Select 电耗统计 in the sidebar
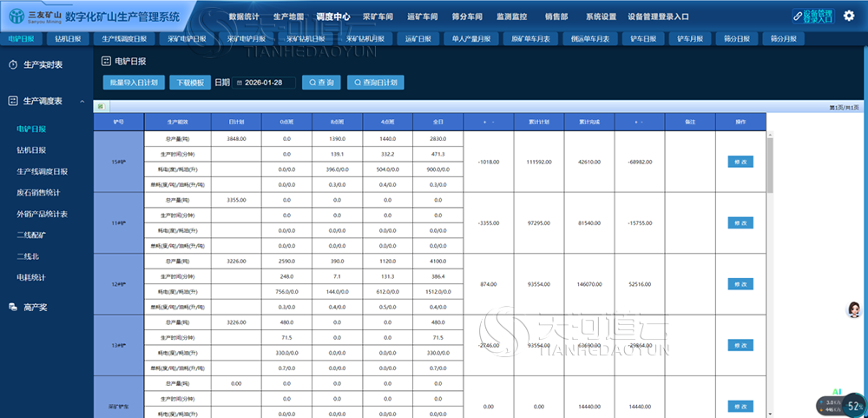Image resolution: width=868 pixels, height=418 pixels. coord(31,278)
